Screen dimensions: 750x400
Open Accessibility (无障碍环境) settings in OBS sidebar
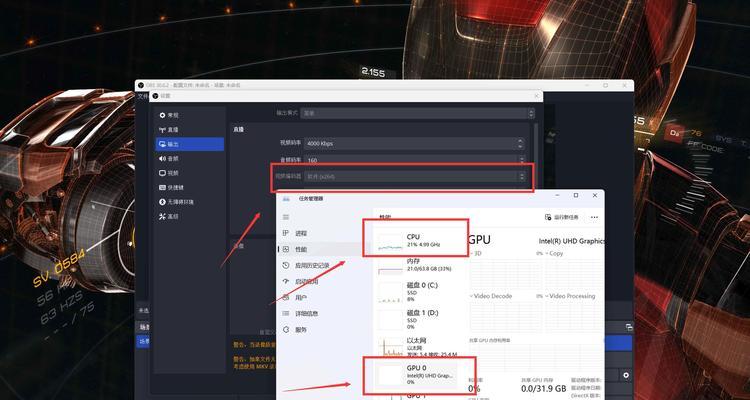pos(189,202)
